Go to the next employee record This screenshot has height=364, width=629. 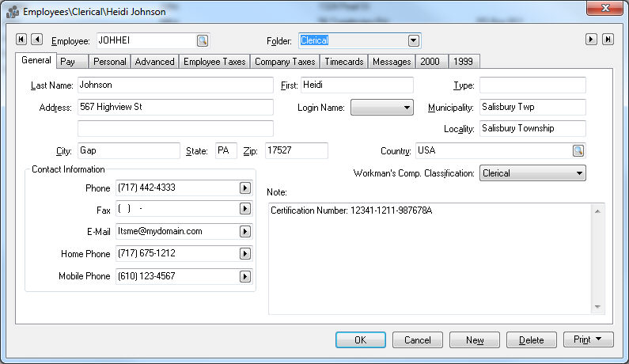(x=590, y=40)
